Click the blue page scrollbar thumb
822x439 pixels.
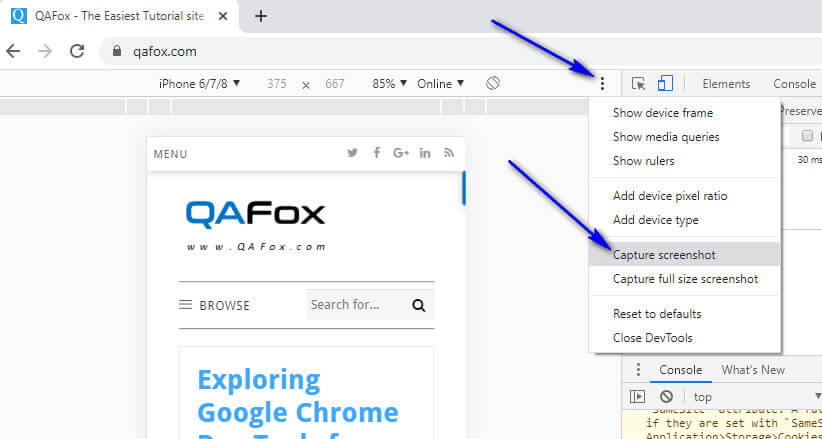(464, 188)
